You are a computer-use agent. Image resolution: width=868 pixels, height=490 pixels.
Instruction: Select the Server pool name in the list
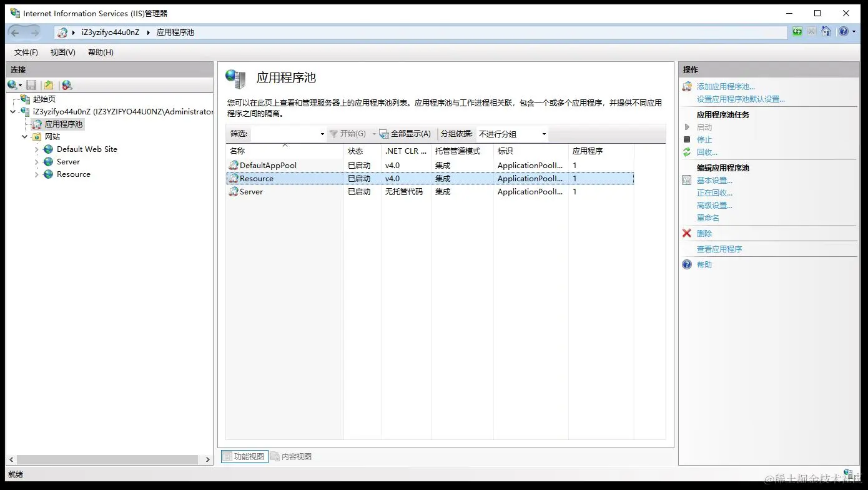point(251,192)
